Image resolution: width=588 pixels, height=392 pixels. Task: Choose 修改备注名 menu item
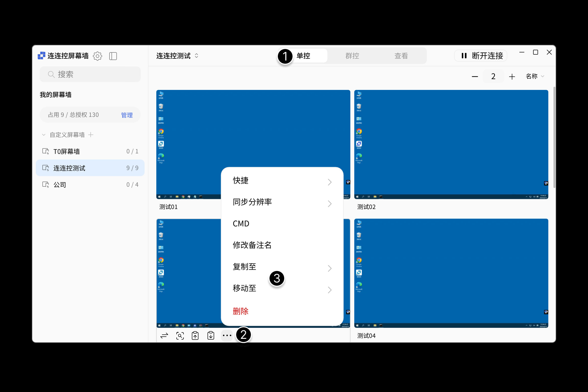pyautogui.click(x=282, y=245)
